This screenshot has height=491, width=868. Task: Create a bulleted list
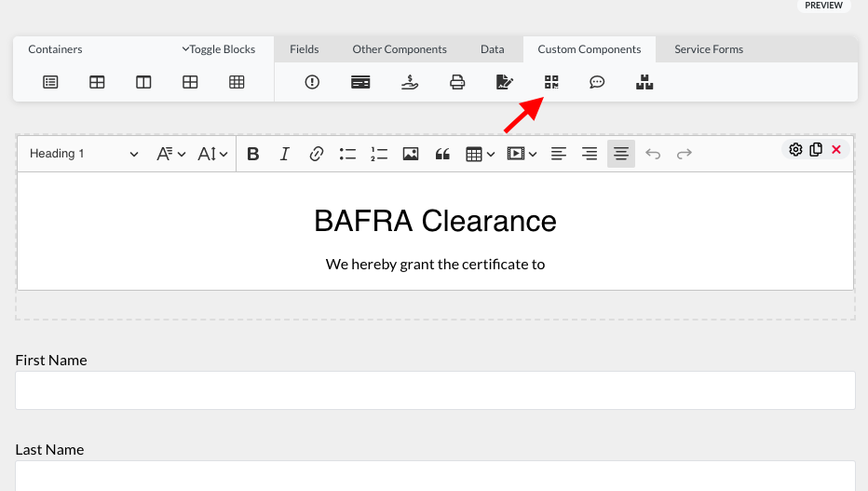tap(347, 154)
